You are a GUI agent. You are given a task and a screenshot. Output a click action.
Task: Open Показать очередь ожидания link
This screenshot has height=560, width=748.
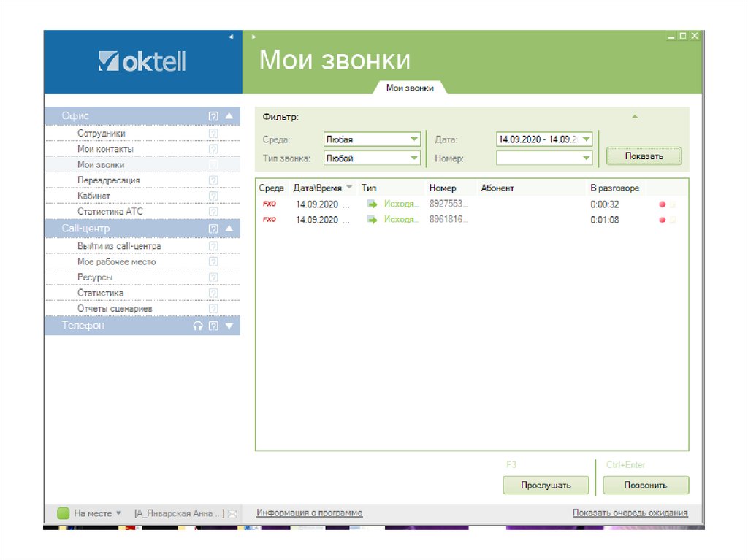click(630, 513)
